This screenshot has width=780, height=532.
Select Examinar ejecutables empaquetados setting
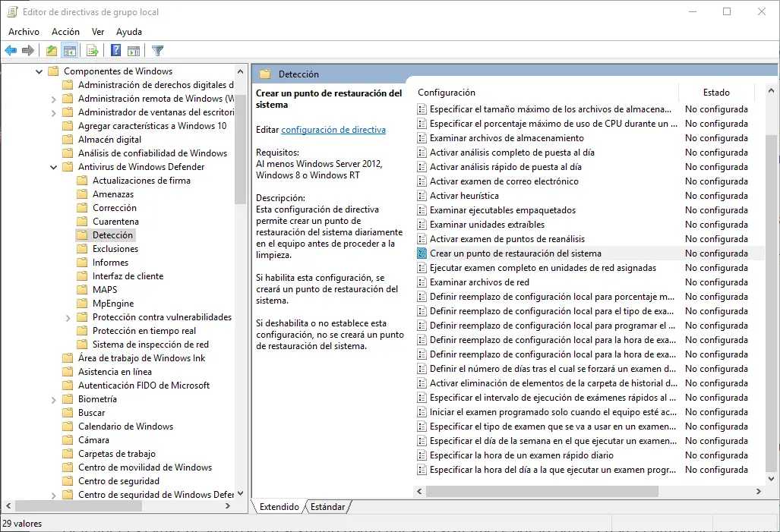coord(503,210)
